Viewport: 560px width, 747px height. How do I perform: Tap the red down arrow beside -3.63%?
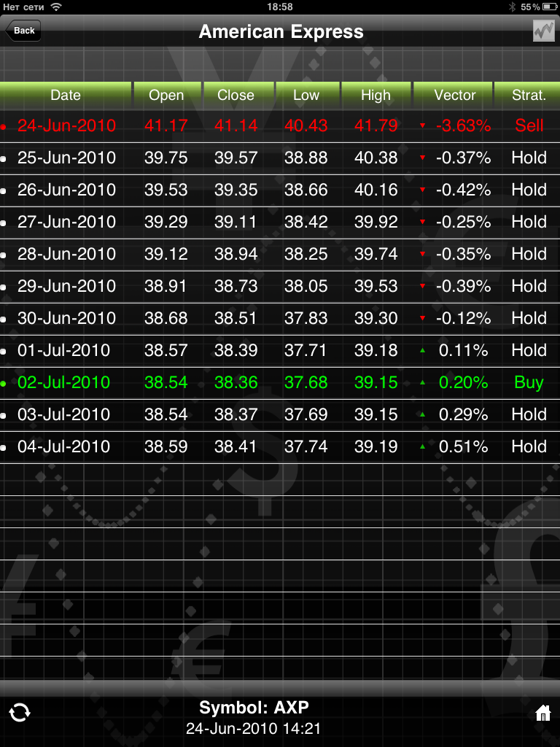click(x=422, y=125)
